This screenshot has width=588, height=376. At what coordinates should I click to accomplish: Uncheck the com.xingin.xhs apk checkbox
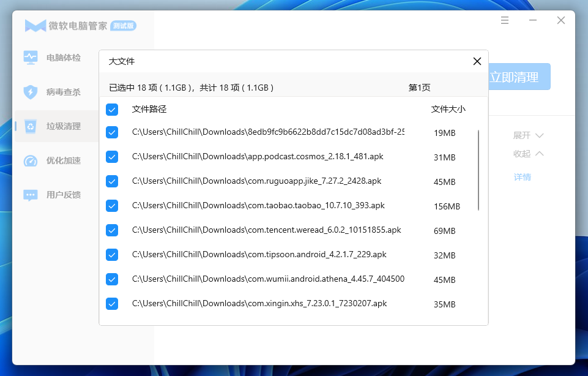(x=112, y=304)
